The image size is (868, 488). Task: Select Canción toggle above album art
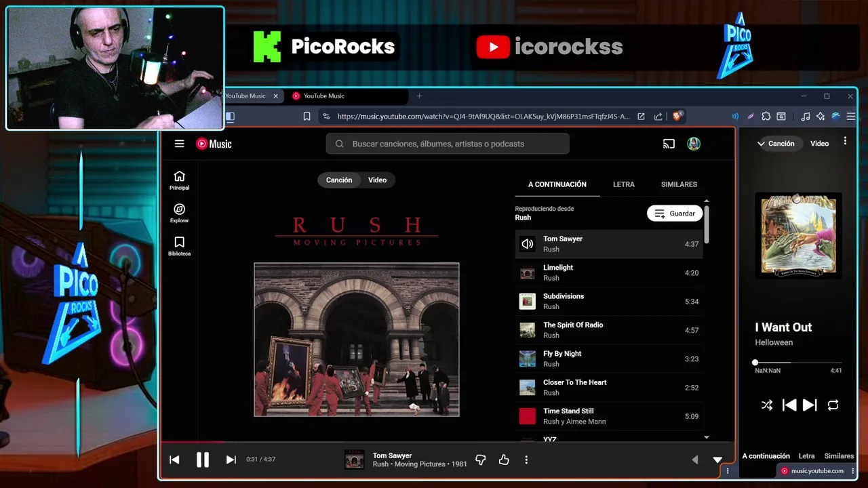[339, 180]
